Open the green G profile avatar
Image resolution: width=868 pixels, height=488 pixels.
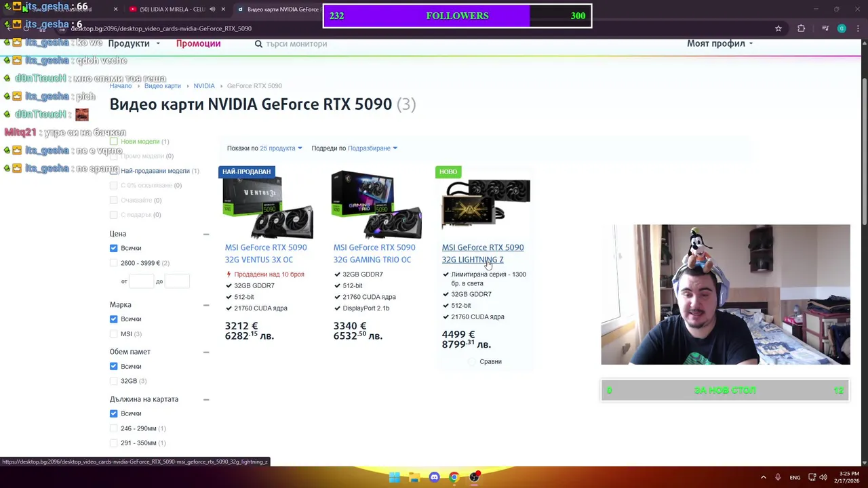(842, 28)
